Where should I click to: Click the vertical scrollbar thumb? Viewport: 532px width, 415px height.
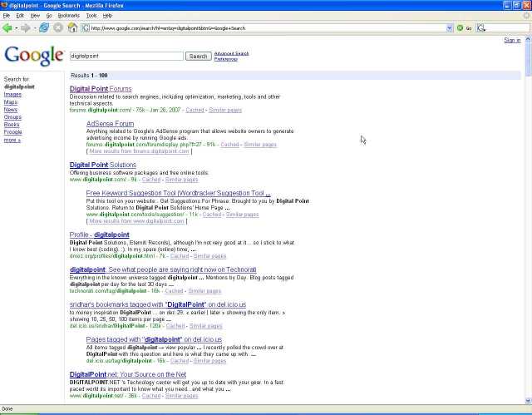click(528, 59)
